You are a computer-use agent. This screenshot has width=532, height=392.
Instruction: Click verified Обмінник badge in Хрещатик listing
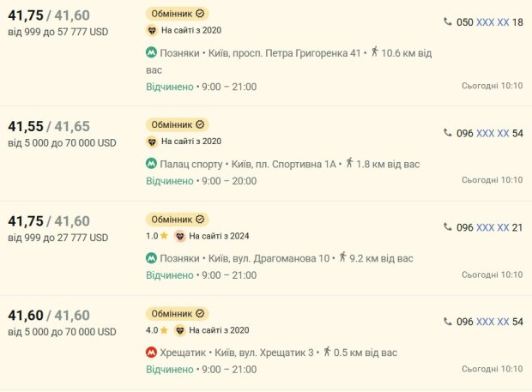pos(177,314)
